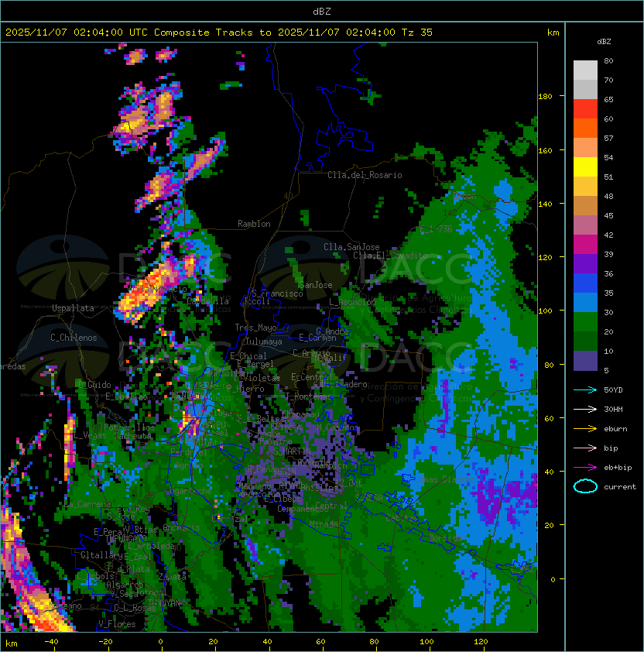Viewport: 644px width, 652px height.
Task: Click the 'C_Guido' map label
Action: pyautogui.click(x=94, y=385)
